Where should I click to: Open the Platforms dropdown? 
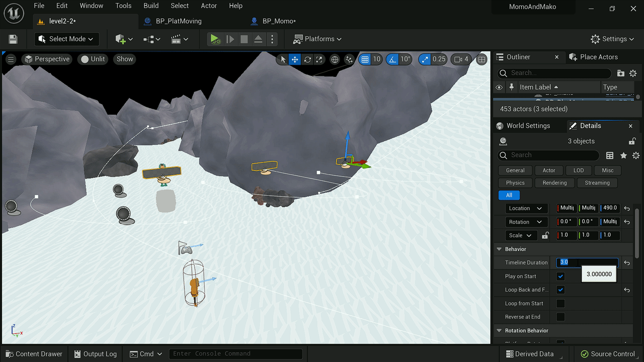(x=317, y=39)
